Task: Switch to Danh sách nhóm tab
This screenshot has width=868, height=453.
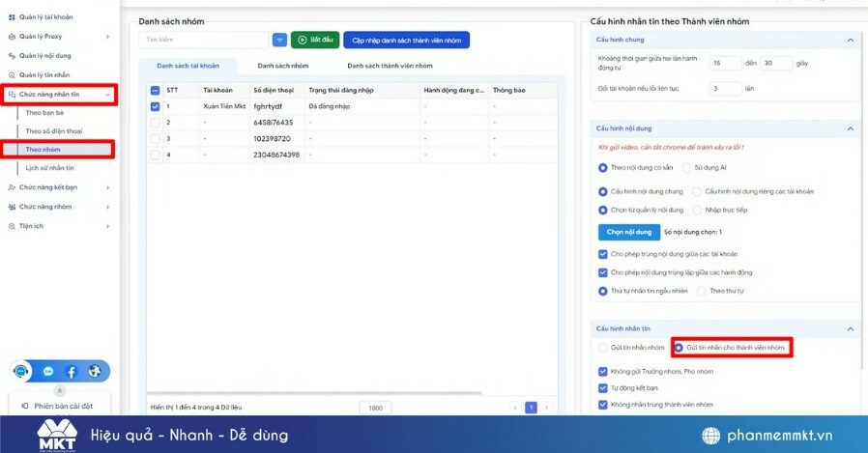Action: pos(283,66)
